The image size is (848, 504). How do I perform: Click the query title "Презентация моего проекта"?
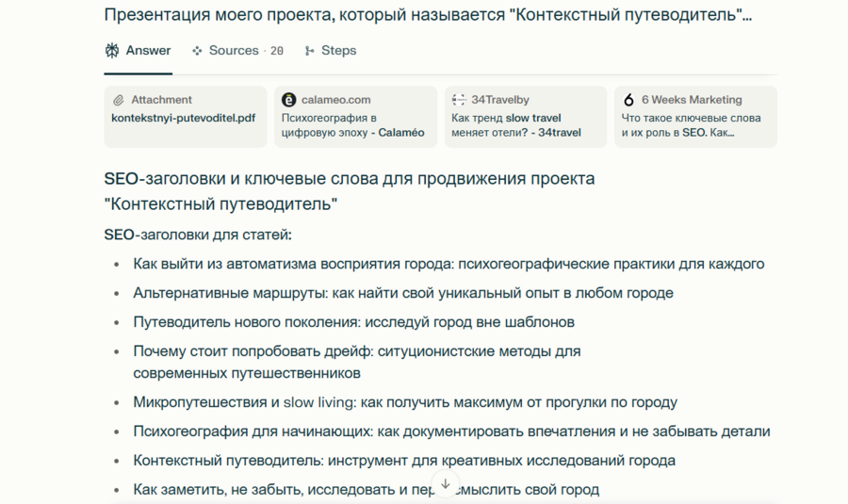pyautogui.click(x=428, y=15)
